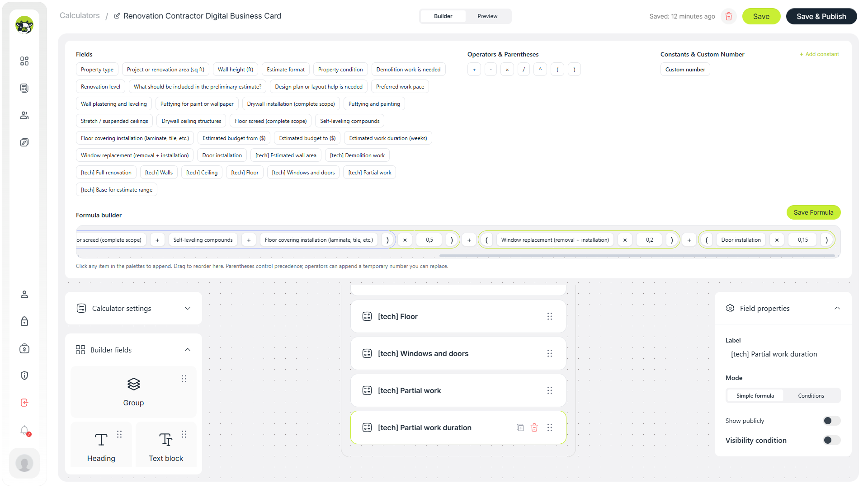
Task: Add closing parenthesis from palette
Action: tap(574, 70)
